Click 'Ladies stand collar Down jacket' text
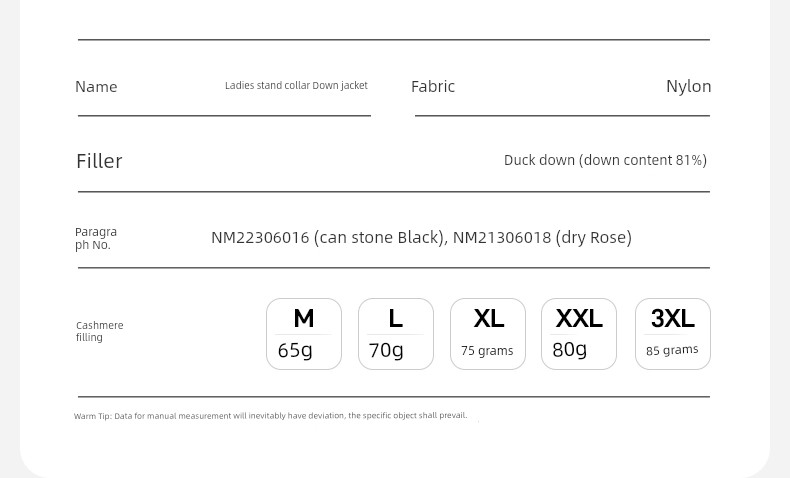 coord(296,86)
